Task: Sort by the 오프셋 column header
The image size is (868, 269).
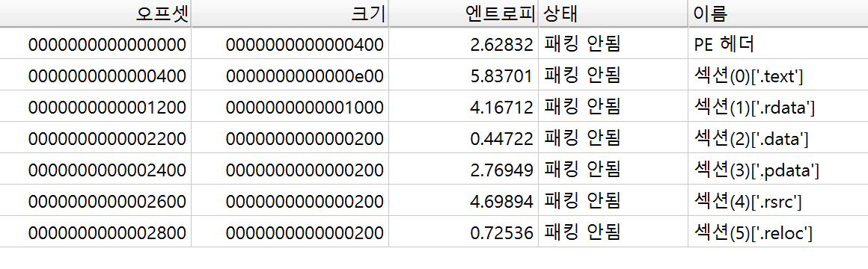Action: coord(95,13)
